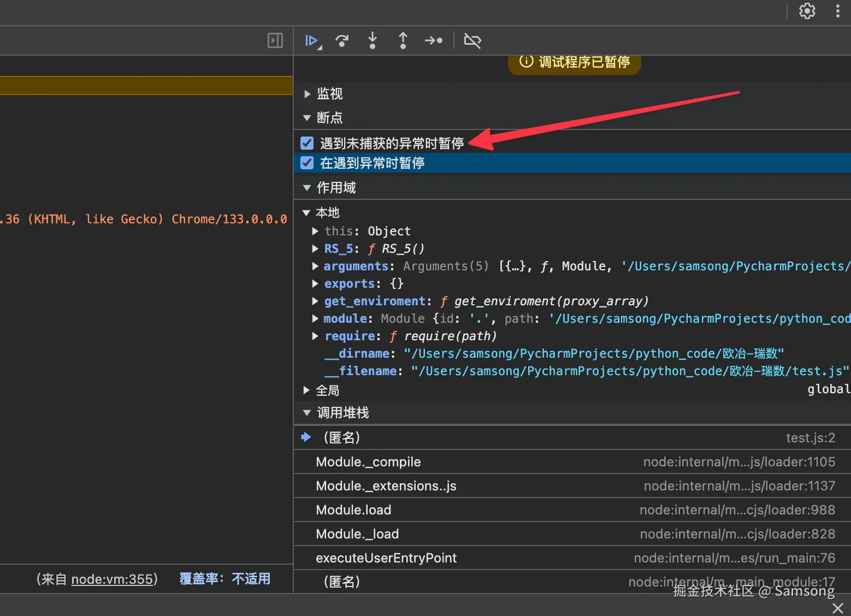Select the Module._extensions..js call frame
The image size is (851, 616).
[x=572, y=485]
